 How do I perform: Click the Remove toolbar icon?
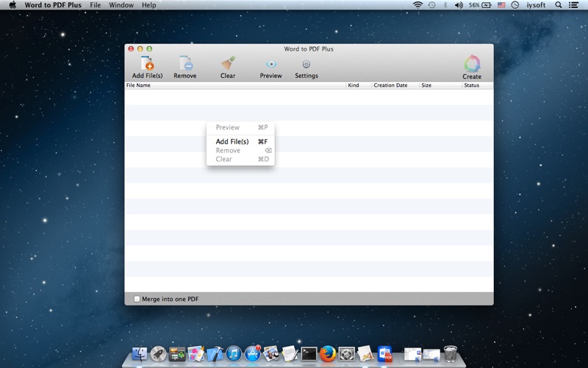click(186, 63)
